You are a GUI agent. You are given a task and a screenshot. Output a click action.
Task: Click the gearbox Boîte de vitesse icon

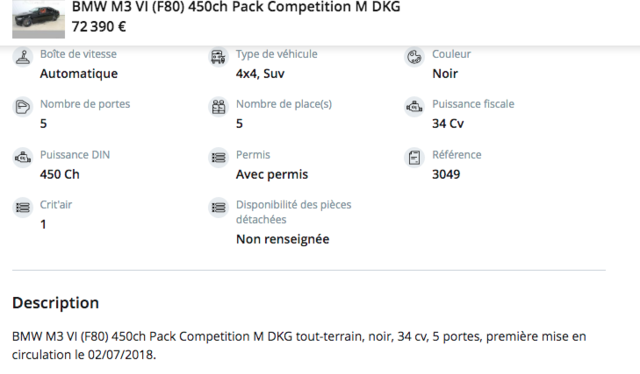coord(22,57)
